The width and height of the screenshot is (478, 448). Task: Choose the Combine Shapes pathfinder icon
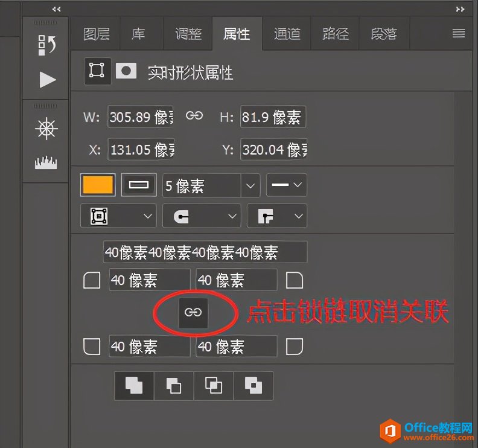(134, 385)
